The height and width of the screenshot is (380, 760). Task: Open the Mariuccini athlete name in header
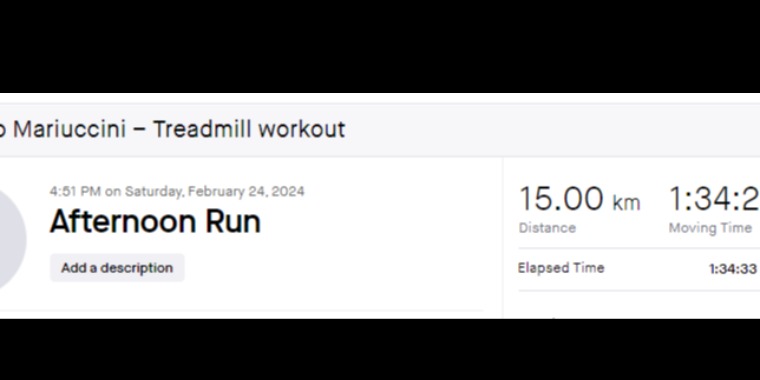(69, 129)
